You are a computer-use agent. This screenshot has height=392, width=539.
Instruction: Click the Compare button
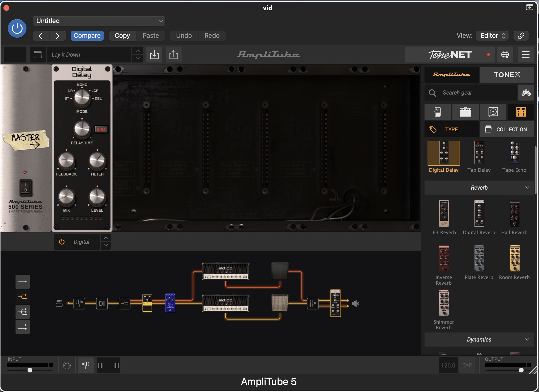pyautogui.click(x=87, y=36)
